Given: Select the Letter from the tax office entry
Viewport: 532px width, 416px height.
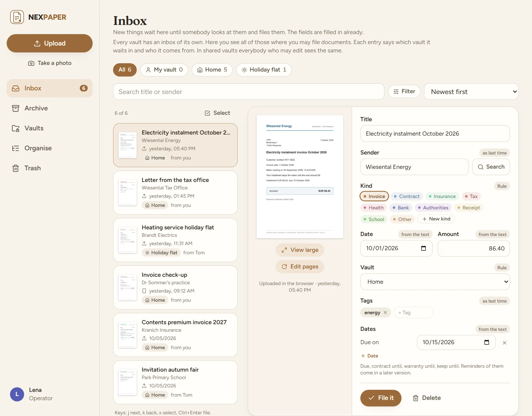Looking at the screenshot, I should (x=175, y=192).
